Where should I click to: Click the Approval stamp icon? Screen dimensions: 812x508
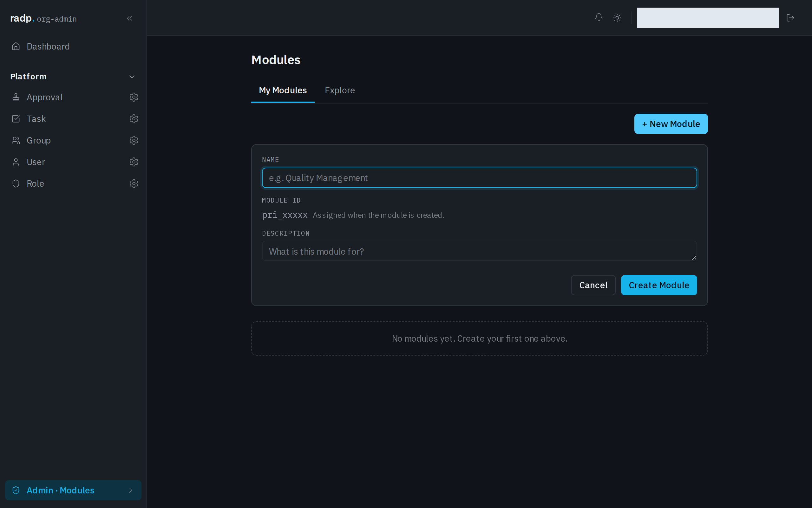pyautogui.click(x=16, y=97)
